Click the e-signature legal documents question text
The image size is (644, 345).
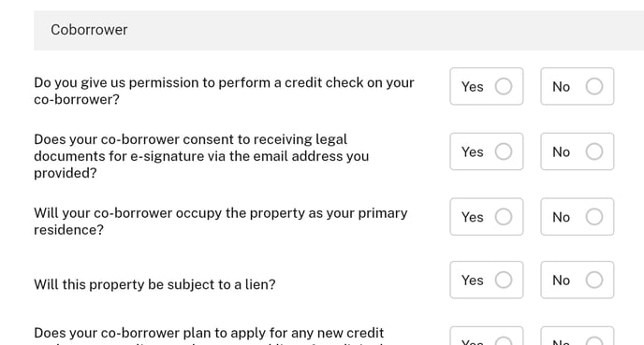click(201, 156)
